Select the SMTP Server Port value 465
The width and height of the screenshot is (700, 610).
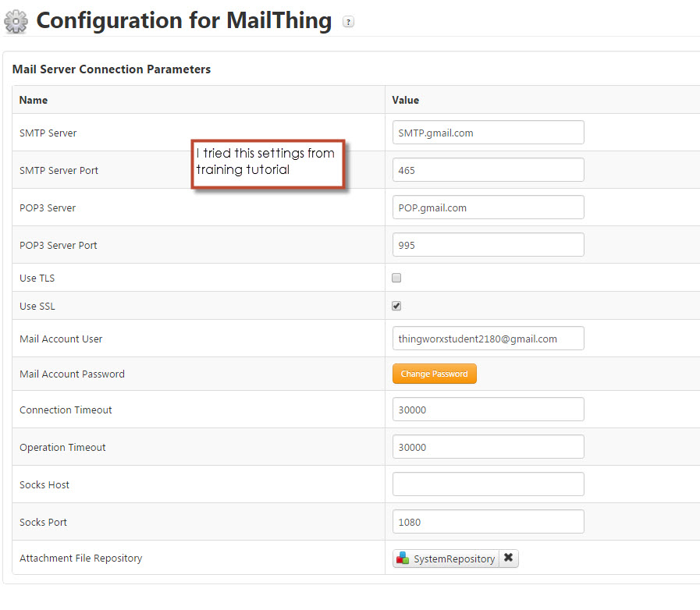tap(488, 169)
